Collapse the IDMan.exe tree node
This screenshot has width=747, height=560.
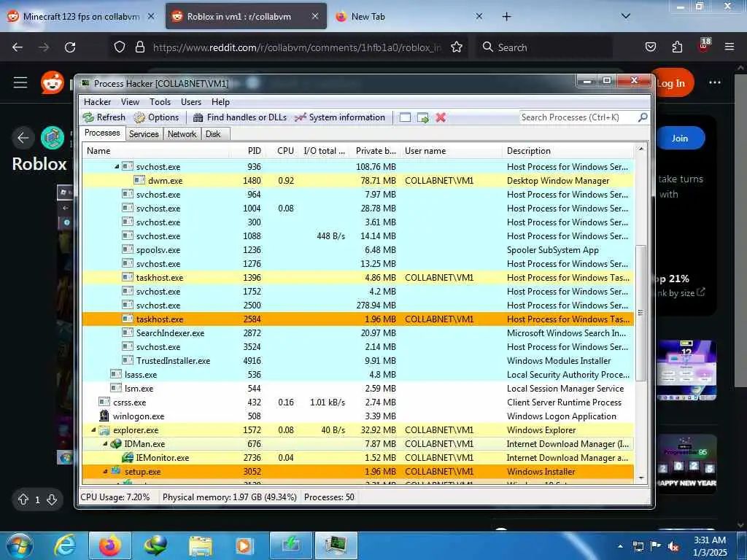coord(105,444)
